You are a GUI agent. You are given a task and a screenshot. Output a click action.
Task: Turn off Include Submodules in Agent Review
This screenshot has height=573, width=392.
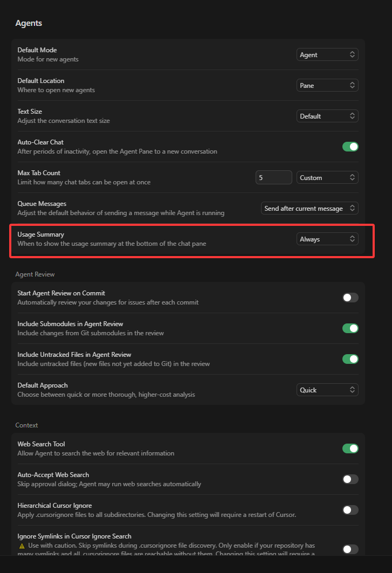pos(350,328)
